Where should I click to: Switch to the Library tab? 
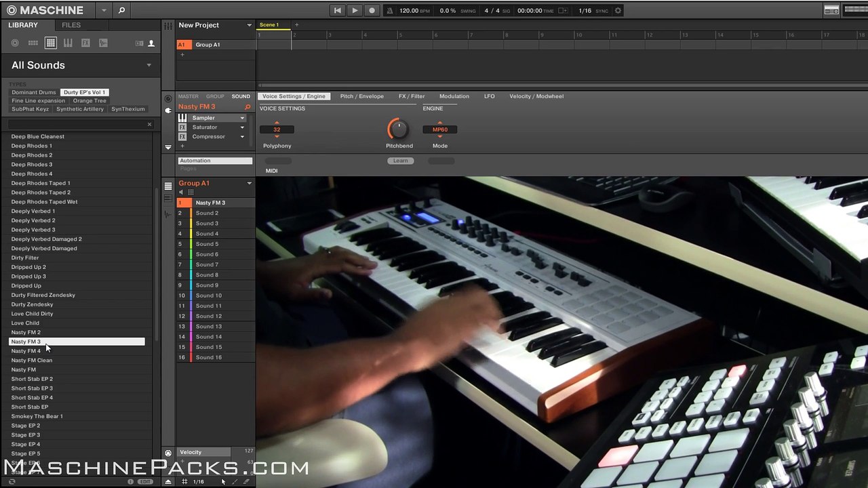click(x=23, y=25)
